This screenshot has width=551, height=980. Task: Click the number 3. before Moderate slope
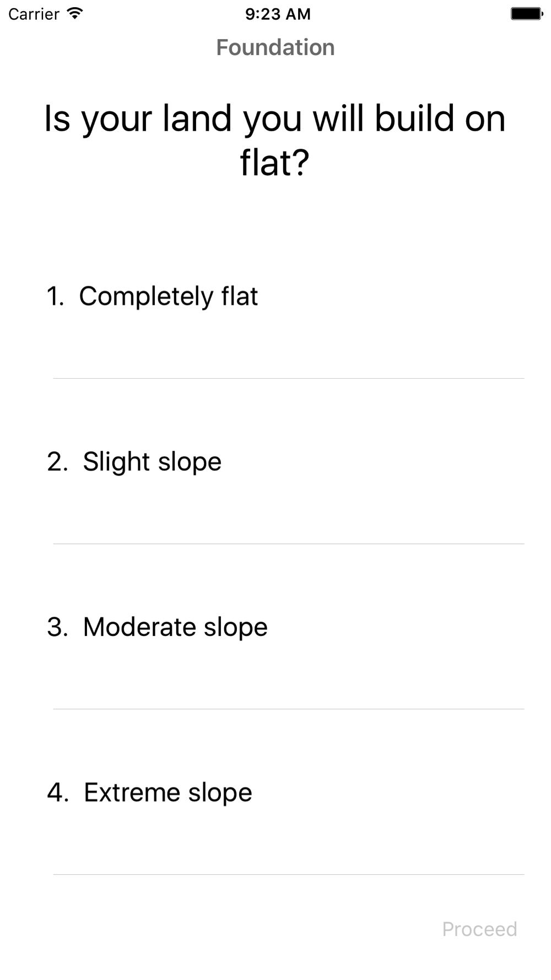tap(58, 627)
